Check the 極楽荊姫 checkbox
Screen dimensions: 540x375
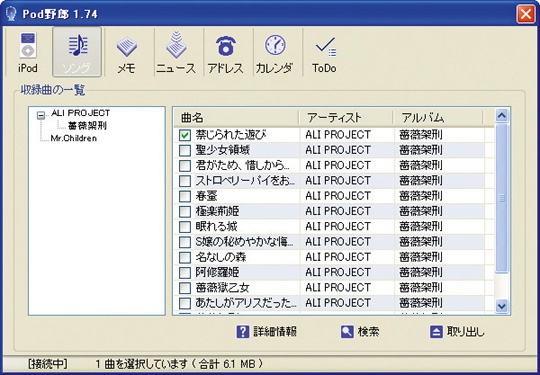click(x=185, y=211)
